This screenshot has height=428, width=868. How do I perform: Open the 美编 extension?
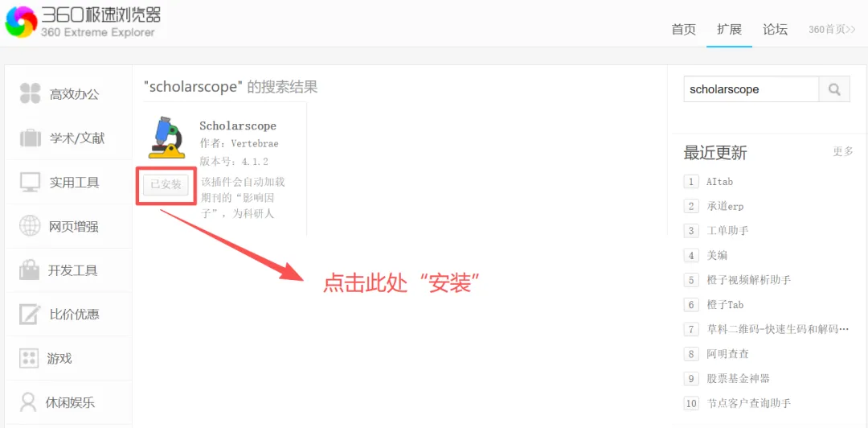[717, 256]
